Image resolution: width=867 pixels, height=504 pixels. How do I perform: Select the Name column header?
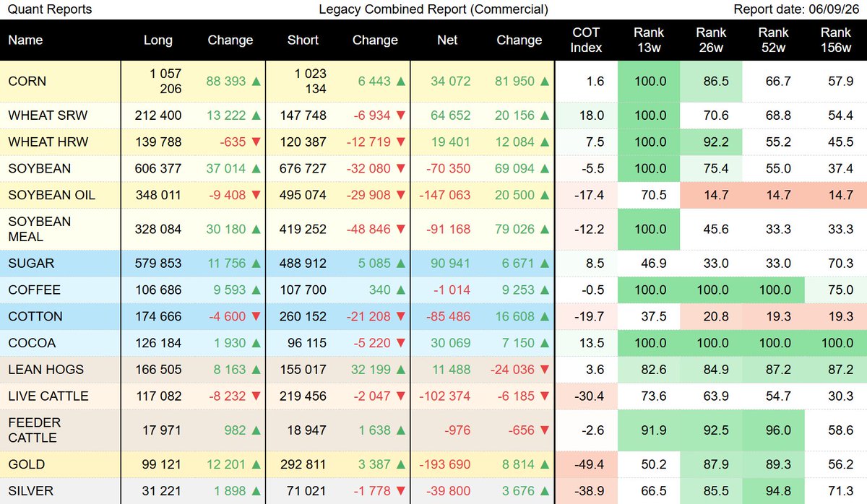pos(26,40)
